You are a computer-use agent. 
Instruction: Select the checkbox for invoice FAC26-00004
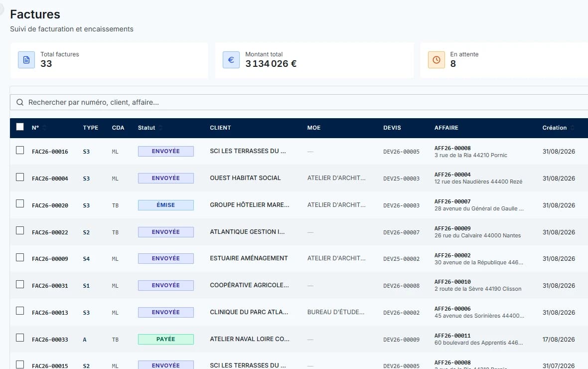coord(20,177)
